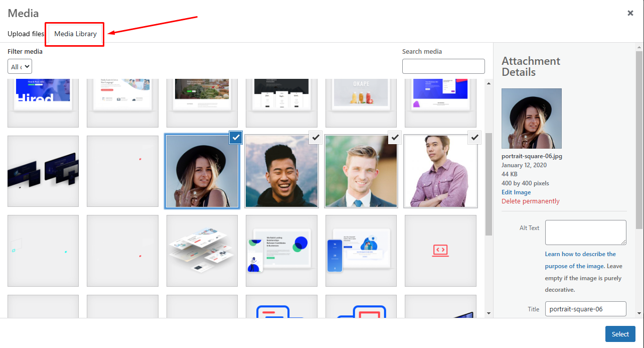644x348 pixels.
Task: Click the January 12, 2020 date text
Action: [x=524, y=165]
